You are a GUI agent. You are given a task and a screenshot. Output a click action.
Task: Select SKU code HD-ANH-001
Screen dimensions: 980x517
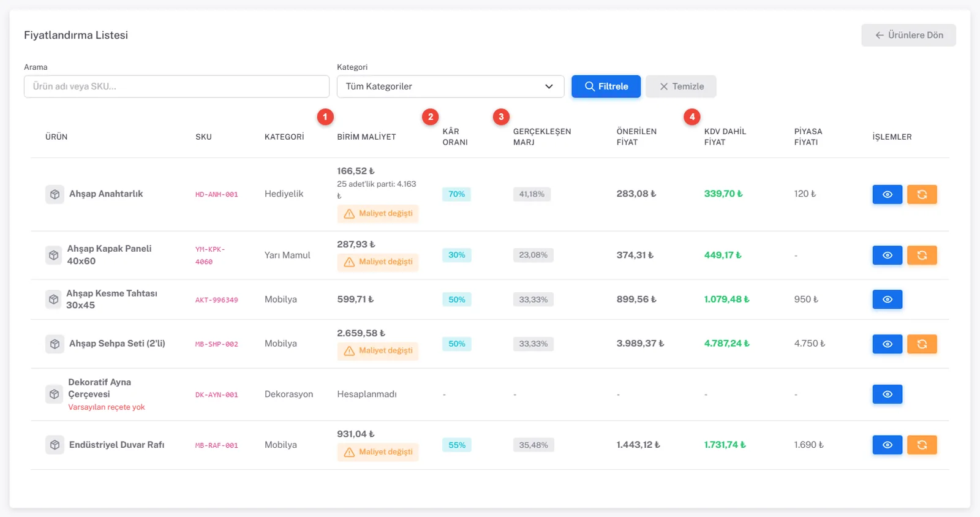click(217, 194)
